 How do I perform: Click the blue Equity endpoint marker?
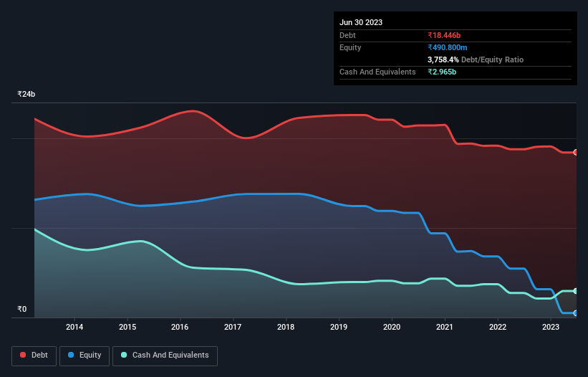[576, 313]
